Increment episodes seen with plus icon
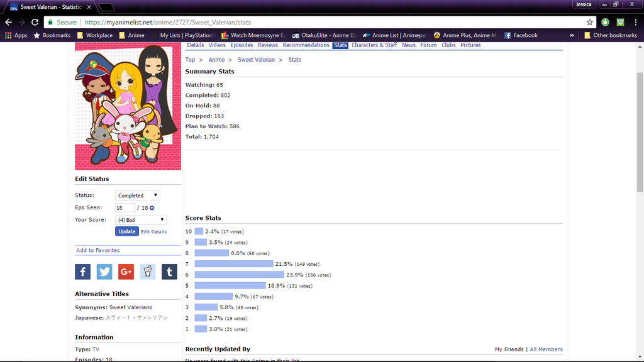Image resolution: width=644 pixels, height=362 pixels. [152, 208]
